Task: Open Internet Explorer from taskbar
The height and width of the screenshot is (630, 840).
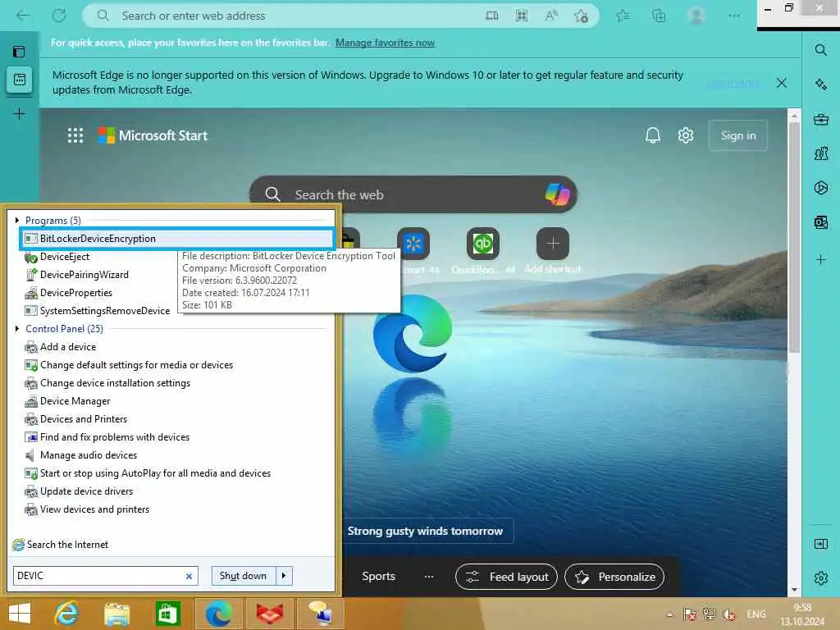Action: pos(66,614)
